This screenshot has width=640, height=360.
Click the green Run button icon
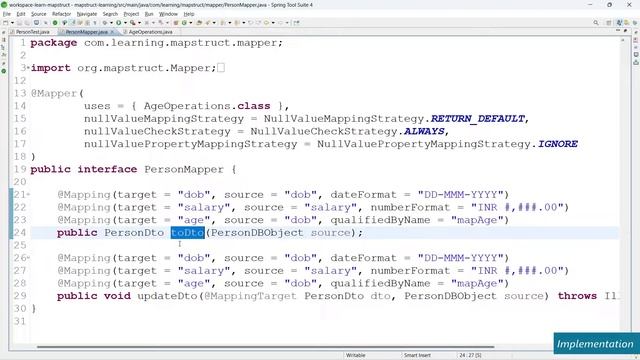pyautogui.click(x=119, y=23)
